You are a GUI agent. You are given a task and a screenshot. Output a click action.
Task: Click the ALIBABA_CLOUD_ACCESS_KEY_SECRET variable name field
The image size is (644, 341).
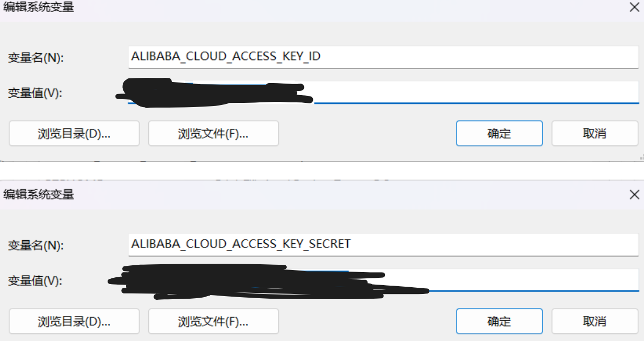[x=383, y=244]
